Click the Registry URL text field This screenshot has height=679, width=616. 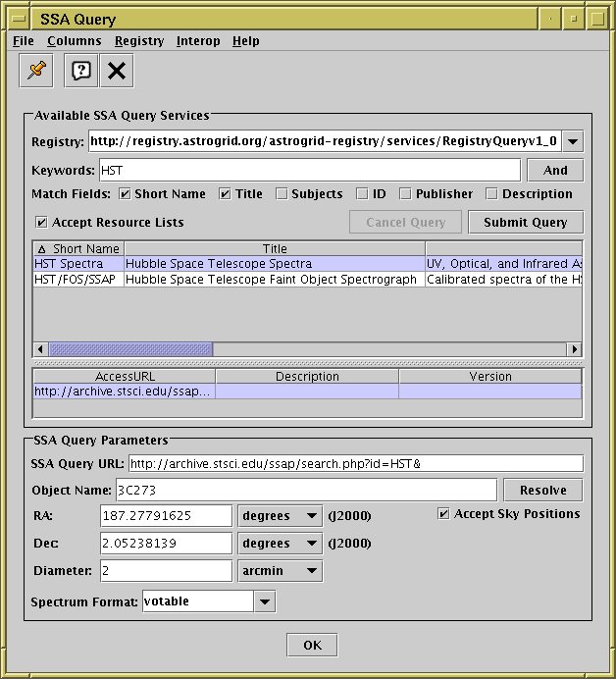pos(326,141)
